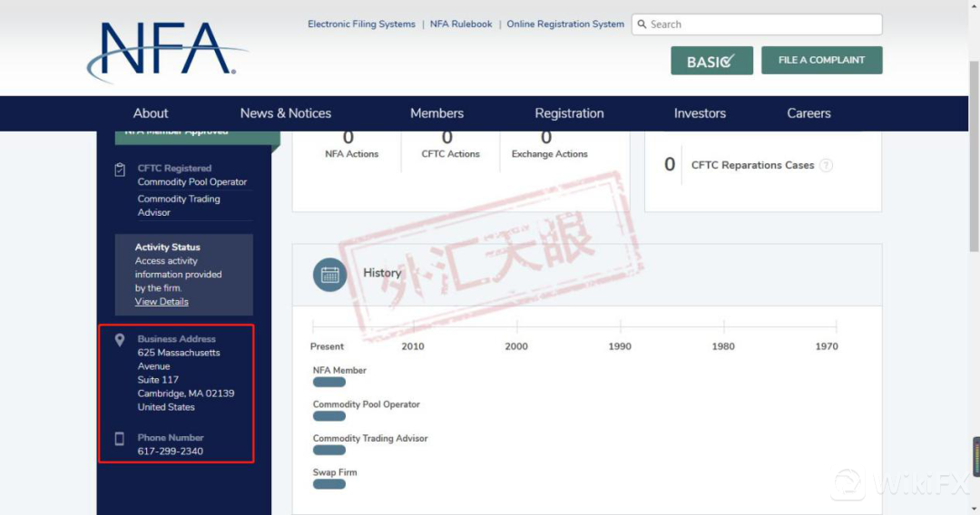The width and height of the screenshot is (980, 515).
Task: Click the Present timeline label
Action: [x=327, y=346]
